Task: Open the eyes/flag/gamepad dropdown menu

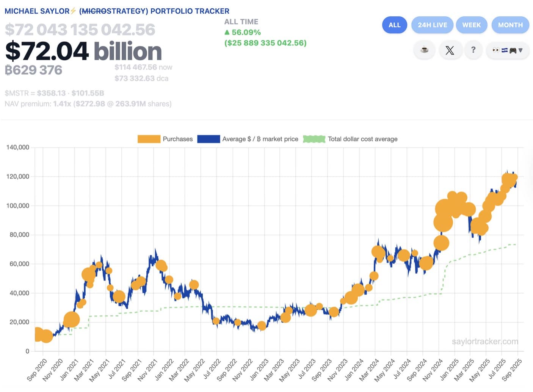Action: pyautogui.click(x=507, y=50)
